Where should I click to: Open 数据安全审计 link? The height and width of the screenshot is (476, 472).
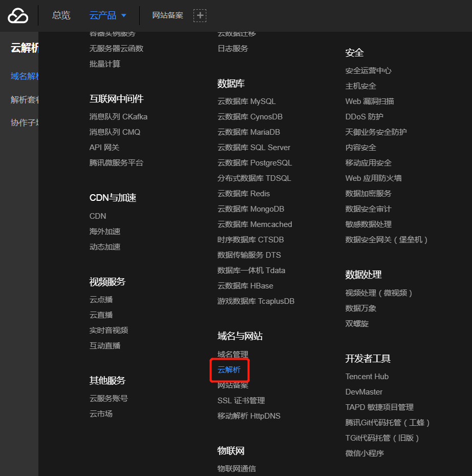tap(368, 209)
